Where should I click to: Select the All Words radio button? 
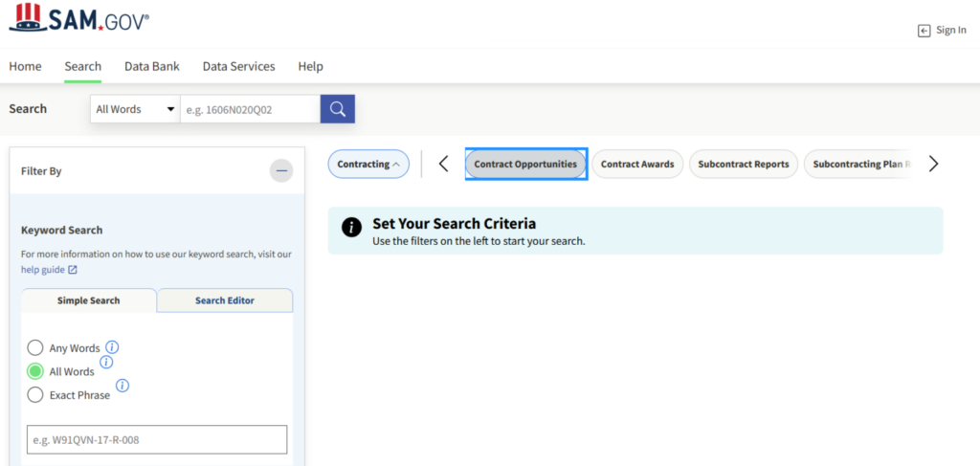[35, 371]
